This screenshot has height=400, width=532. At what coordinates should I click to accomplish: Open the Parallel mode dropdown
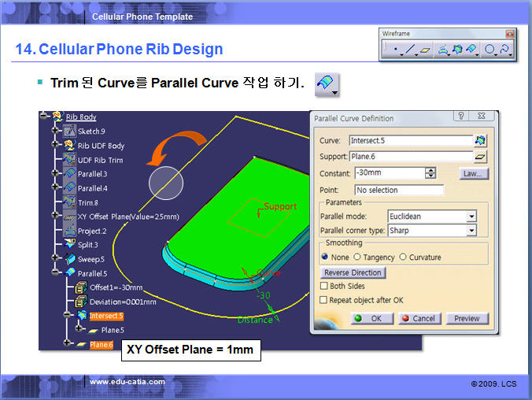(x=471, y=217)
